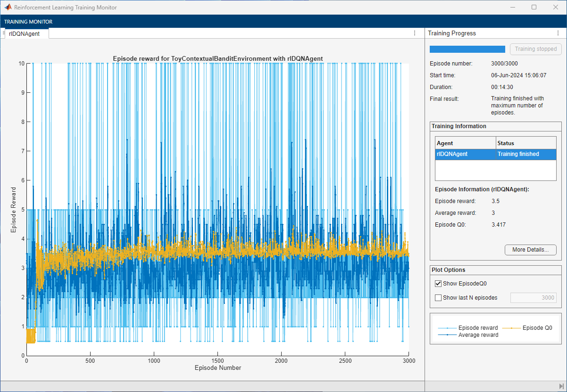Switch to the TRAINING MONITOR ribbon tab

(28, 22)
